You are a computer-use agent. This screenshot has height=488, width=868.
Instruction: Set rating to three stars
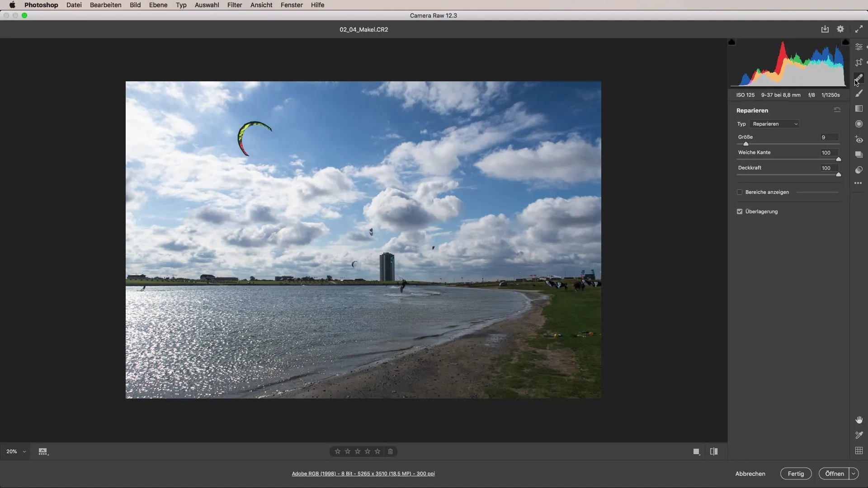click(x=358, y=451)
